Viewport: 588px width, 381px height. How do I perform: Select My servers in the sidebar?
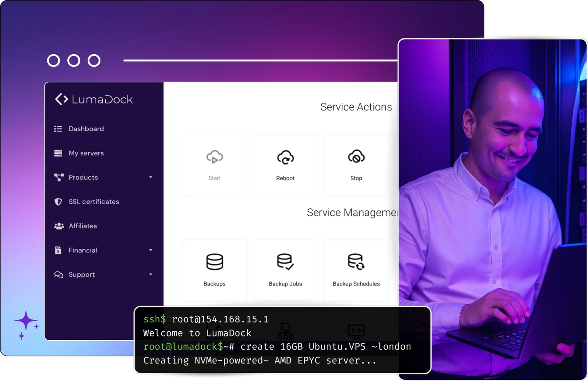click(86, 153)
